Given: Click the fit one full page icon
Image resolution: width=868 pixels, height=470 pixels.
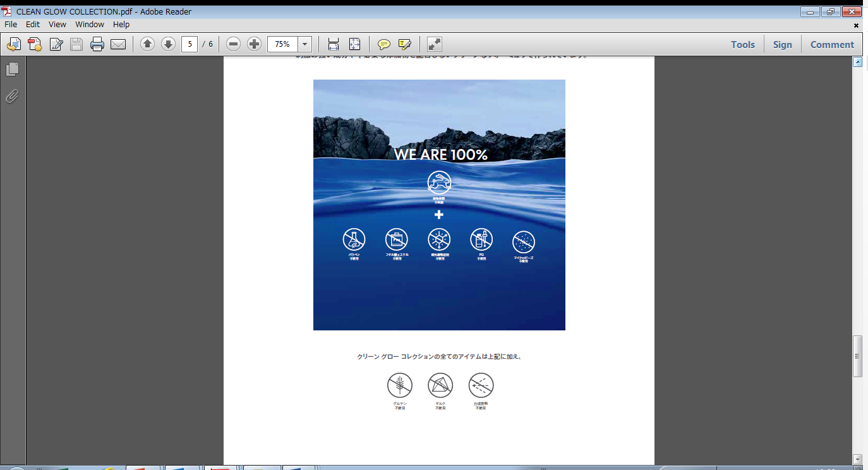Looking at the screenshot, I should (x=354, y=44).
